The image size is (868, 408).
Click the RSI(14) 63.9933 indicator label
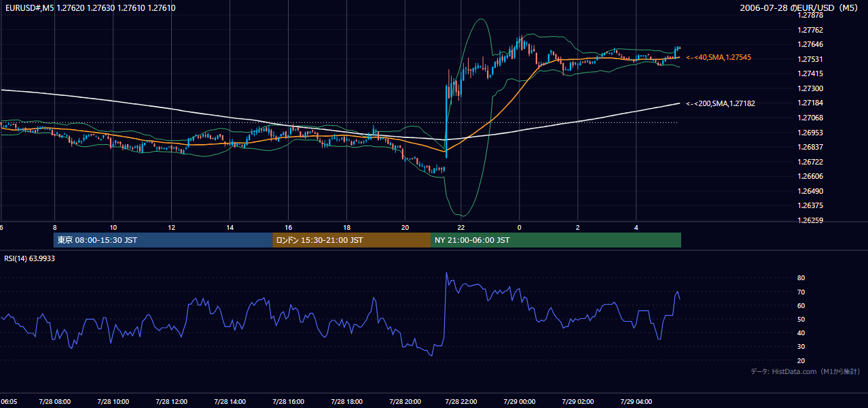pos(30,258)
